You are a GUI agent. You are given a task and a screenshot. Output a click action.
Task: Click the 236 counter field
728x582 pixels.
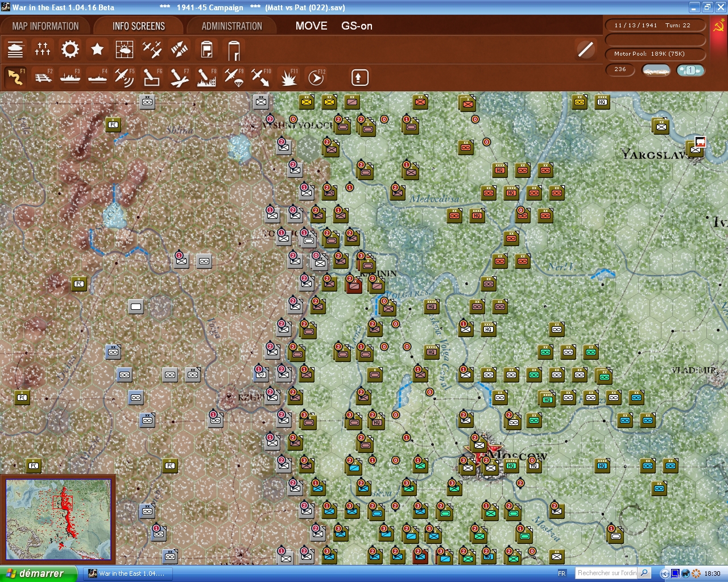coord(620,70)
